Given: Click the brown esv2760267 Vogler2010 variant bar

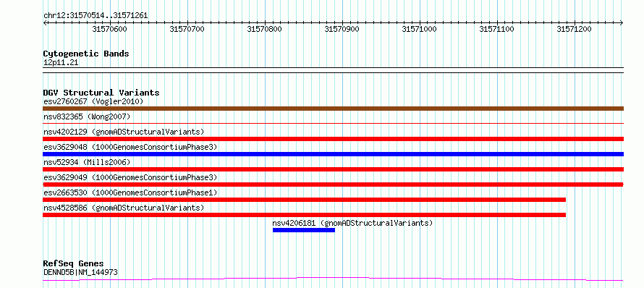Looking at the screenshot, I should click(333, 109).
